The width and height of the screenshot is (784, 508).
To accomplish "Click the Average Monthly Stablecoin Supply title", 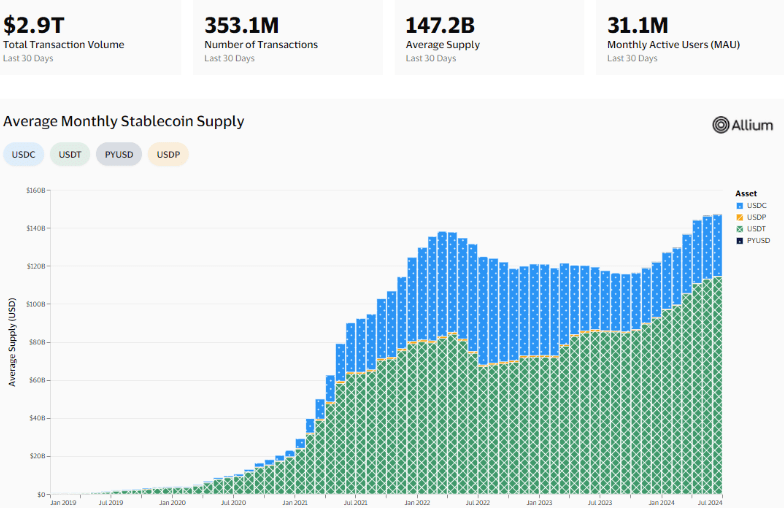I will pyautogui.click(x=124, y=122).
